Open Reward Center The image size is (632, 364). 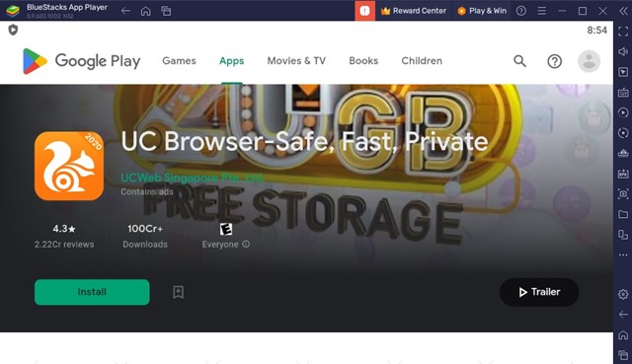pos(414,11)
